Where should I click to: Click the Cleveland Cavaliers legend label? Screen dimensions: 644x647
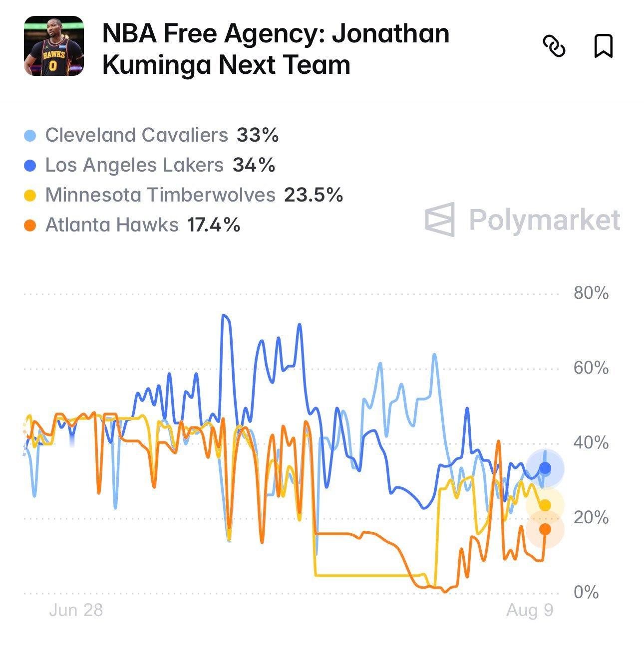click(x=136, y=135)
